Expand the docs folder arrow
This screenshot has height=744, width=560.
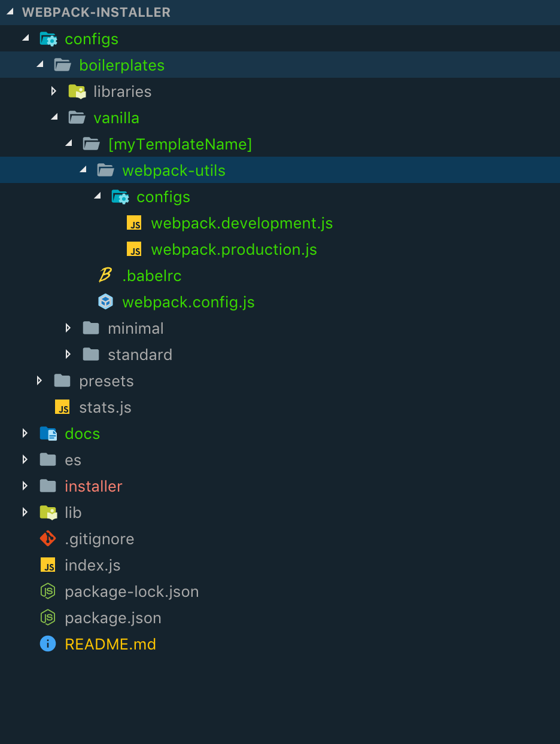click(x=25, y=433)
